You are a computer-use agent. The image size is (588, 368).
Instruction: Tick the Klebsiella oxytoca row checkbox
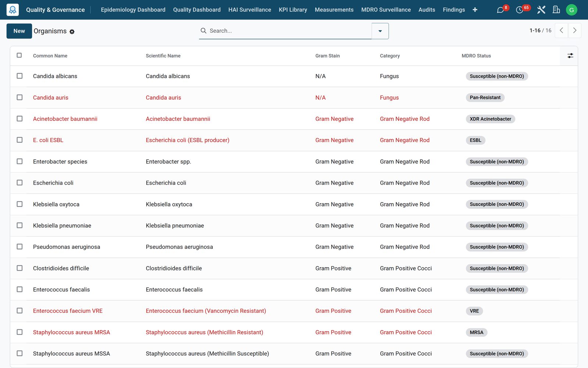point(19,204)
